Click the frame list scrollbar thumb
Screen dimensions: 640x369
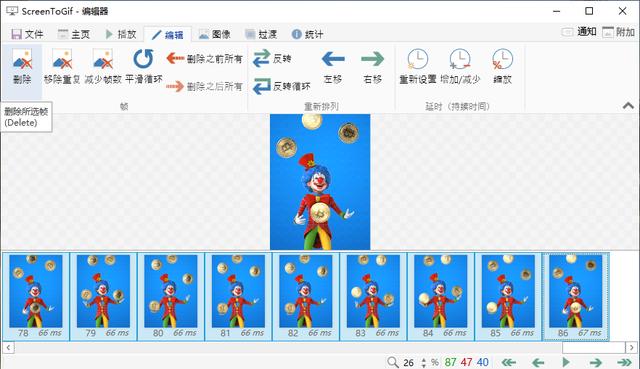point(593,348)
